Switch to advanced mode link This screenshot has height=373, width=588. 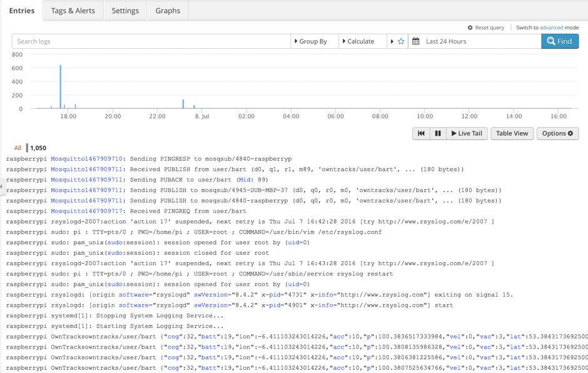pyautogui.click(x=551, y=28)
